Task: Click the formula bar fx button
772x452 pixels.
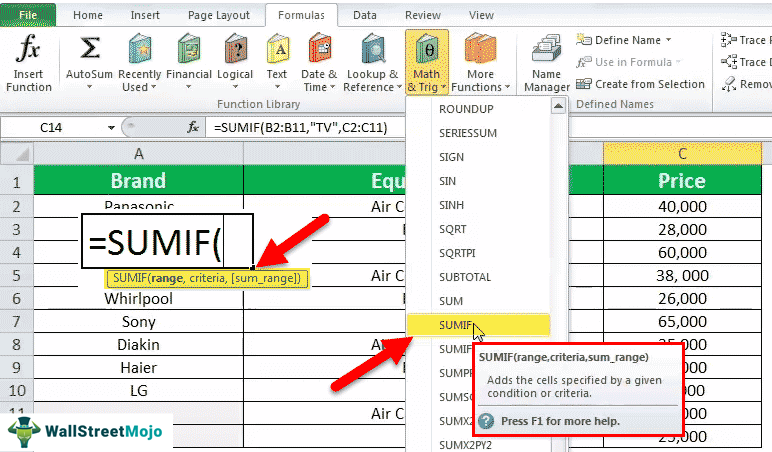Action: point(193,128)
